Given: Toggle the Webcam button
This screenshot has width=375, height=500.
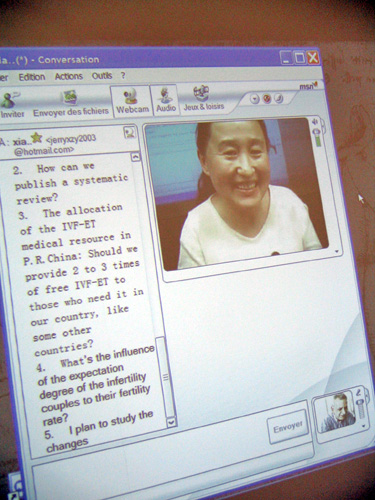Looking at the screenshot, I should coord(132,101).
